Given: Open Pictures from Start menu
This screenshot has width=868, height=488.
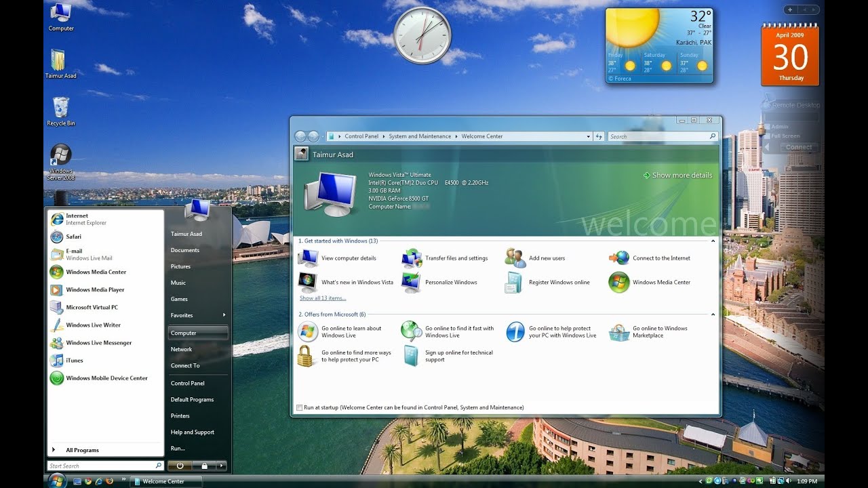Looking at the screenshot, I should pyautogui.click(x=180, y=266).
